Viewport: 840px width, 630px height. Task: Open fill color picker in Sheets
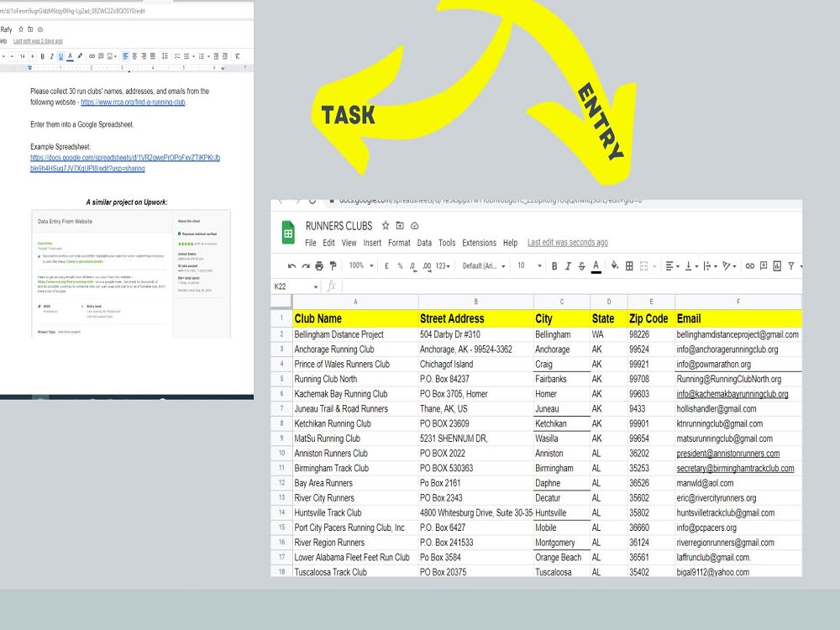pos(615,265)
